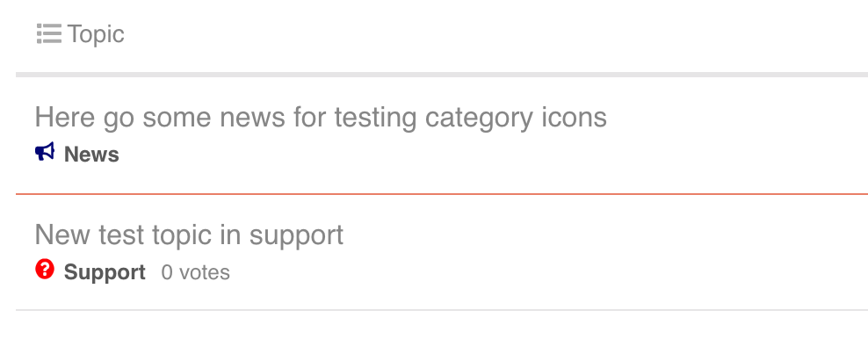Image resolution: width=868 pixels, height=339 pixels.
Task: Click the list icon beside the Topic header
Action: (x=48, y=33)
